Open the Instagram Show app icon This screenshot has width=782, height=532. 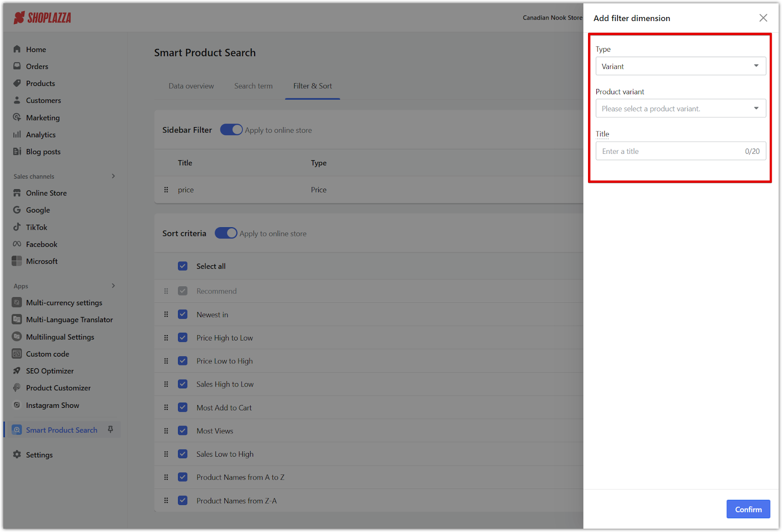pos(17,405)
